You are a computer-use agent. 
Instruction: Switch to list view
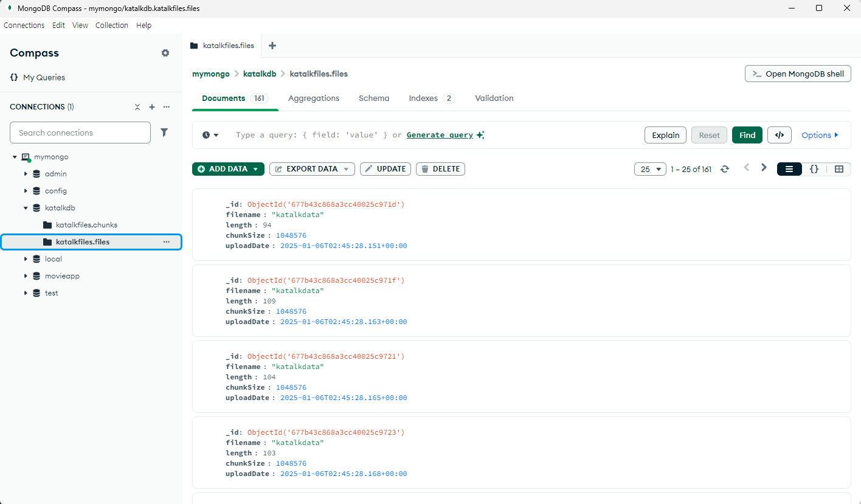(x=789, y=169)
